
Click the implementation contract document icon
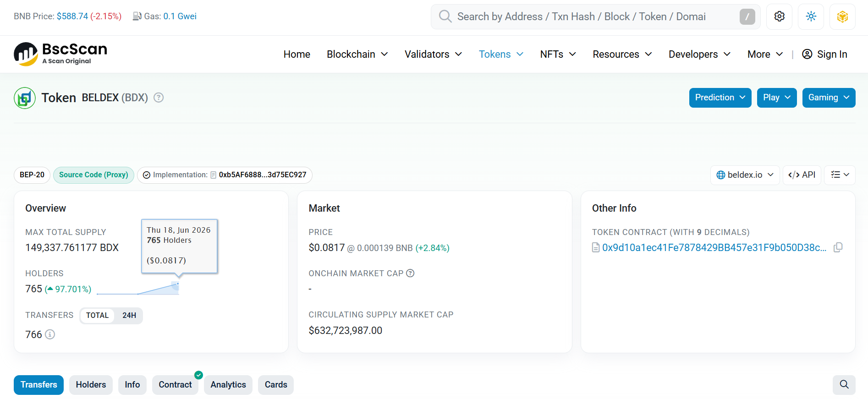click(x=214, y=175)
